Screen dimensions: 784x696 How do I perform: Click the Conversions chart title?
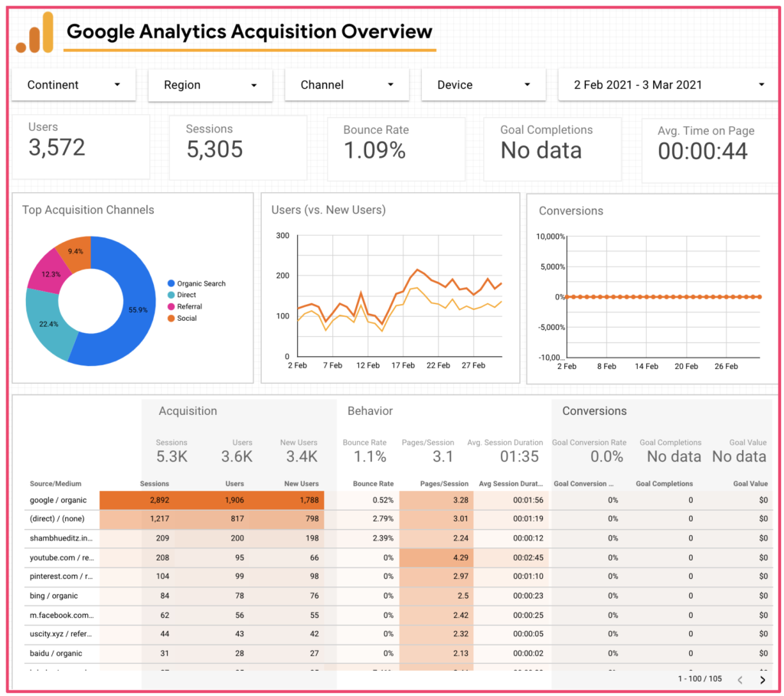click(x=571, y=211)
